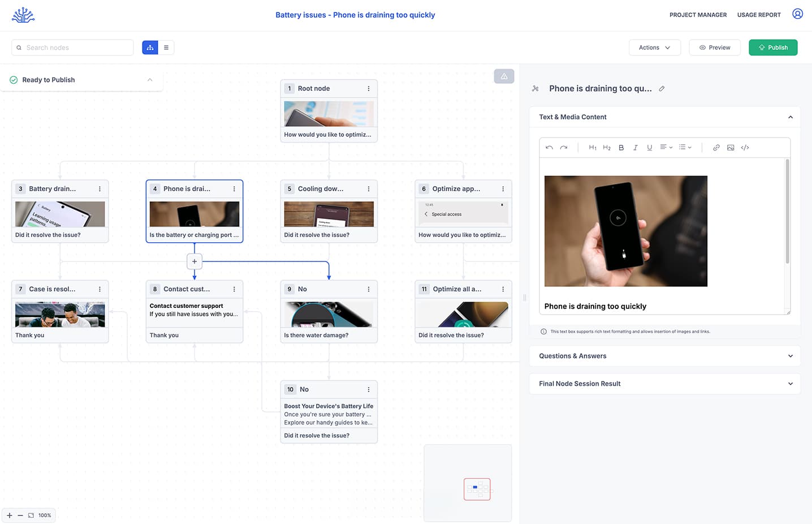Open the USAGE REPORT menu item
This screenshot has width=812, height=524.
coord(759,15)
